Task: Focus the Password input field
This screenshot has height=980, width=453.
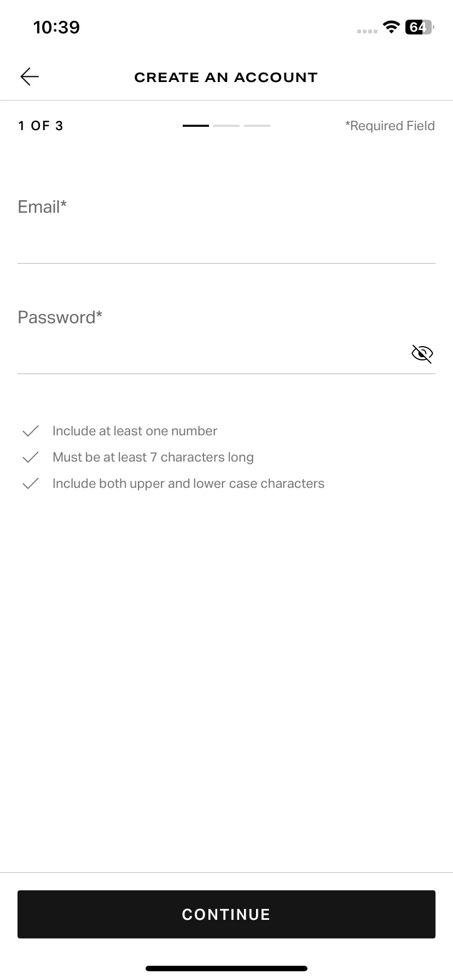Action: click(x=226, y=339)
